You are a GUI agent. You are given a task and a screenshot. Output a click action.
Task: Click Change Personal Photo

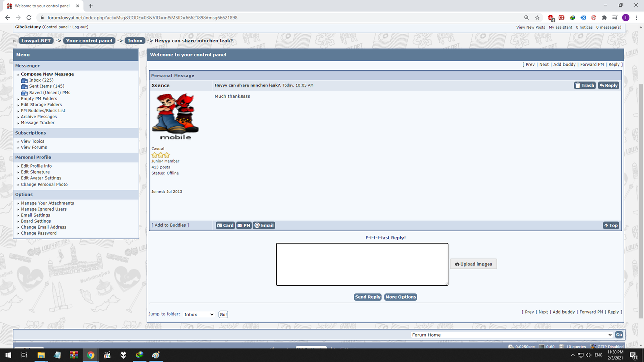(44, 184)
